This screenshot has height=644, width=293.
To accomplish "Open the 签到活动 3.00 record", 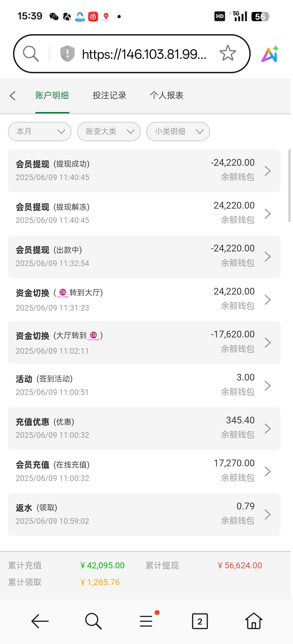I will click(144, 385).
